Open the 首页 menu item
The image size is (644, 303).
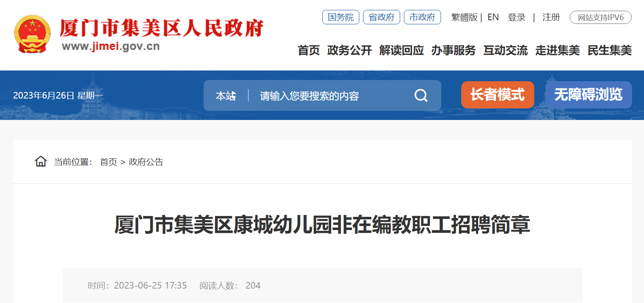click(x=309, y=51)
